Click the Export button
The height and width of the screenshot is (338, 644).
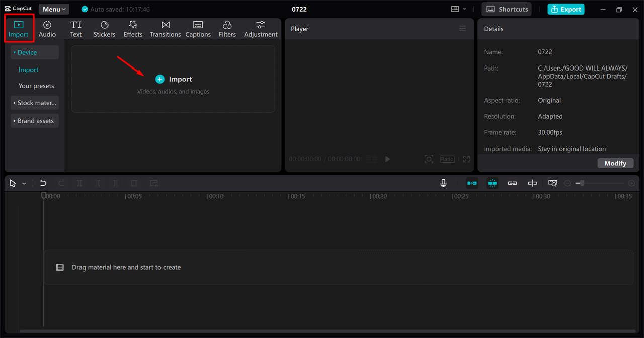tap(566, 9)
